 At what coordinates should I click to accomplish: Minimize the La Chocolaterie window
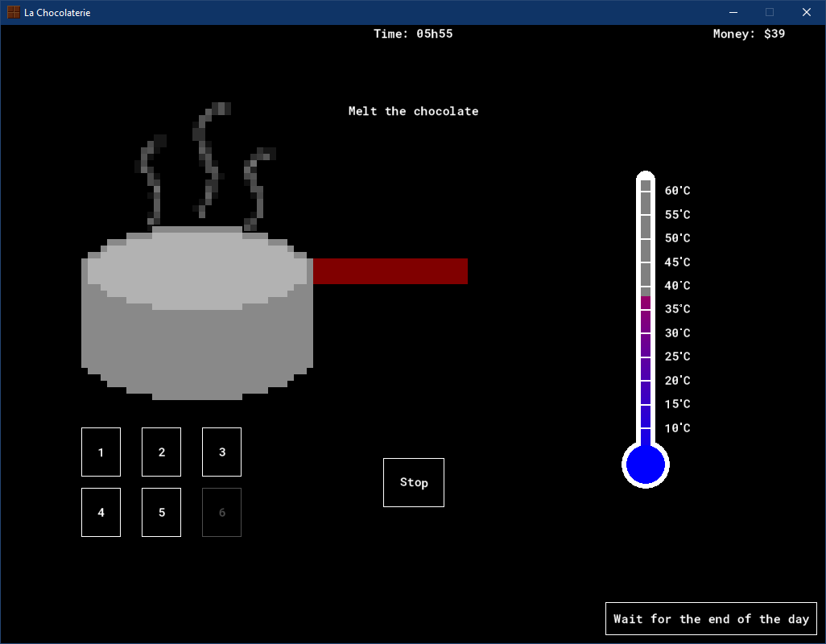pyautogui.click(x=733, y=12)
